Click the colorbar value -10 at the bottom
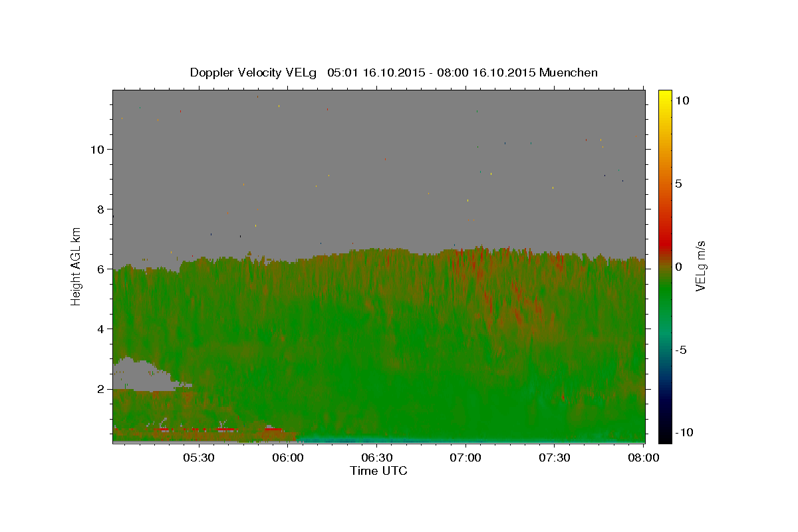Image resolution: width=798 pixels, height=532 pixels. point(684,432)
